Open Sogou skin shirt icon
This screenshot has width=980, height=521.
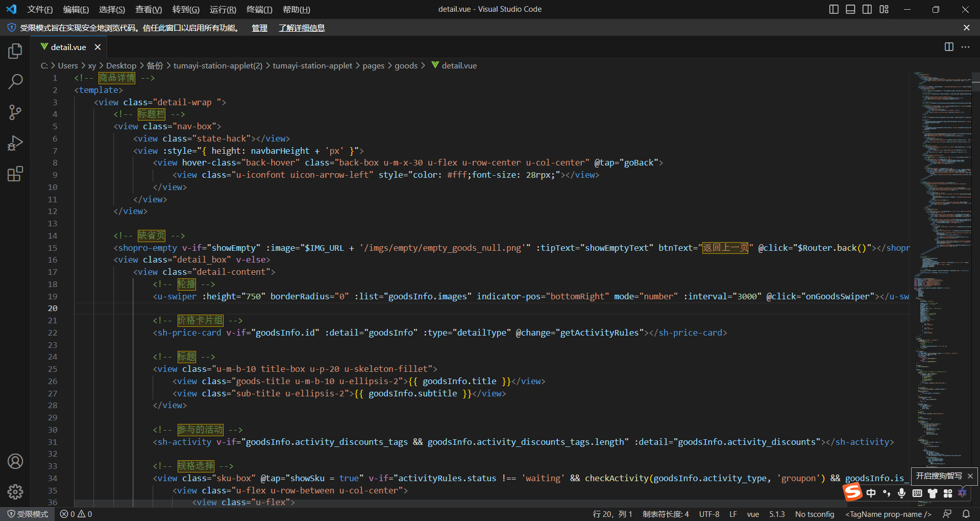point(933,493)
